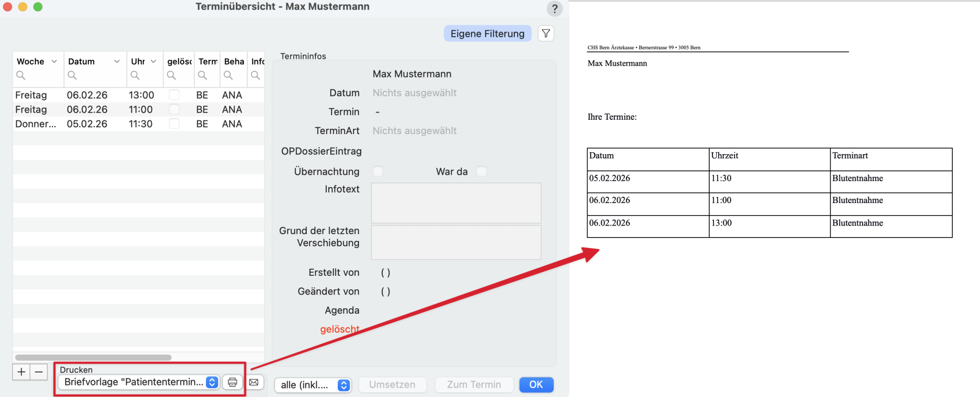Click the question mark help icon
This screenshot has width=980, height=397.
point(554,9)
